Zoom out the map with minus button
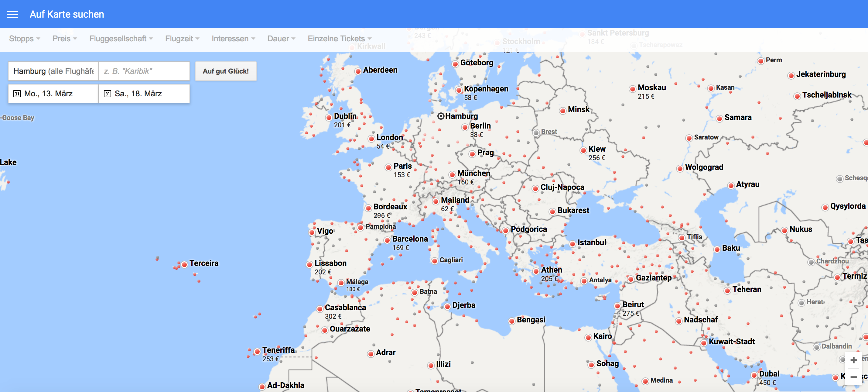The image size is (868, 392). [x=853, y=377]
